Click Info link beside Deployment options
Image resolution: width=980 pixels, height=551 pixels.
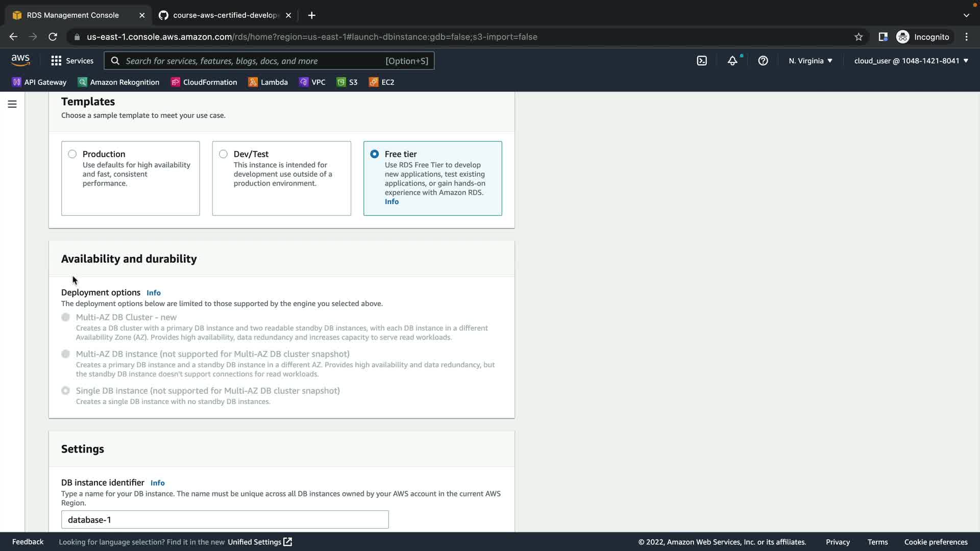click(x=153, y=293)
